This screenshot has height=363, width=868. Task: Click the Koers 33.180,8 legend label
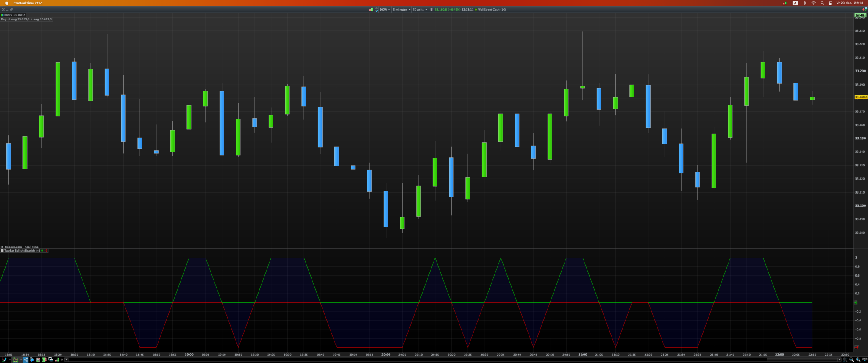pos(14,15)
